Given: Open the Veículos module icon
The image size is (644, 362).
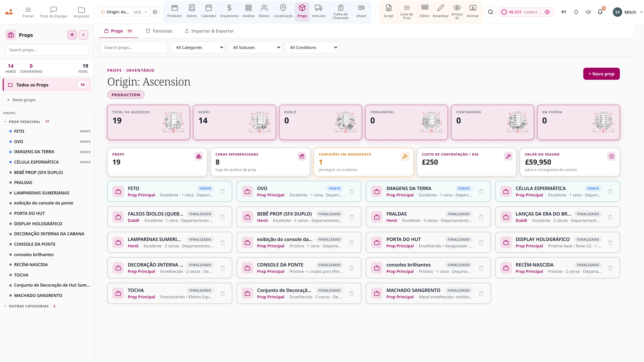Looking at the screenshot, I should [x=318, y=8].
